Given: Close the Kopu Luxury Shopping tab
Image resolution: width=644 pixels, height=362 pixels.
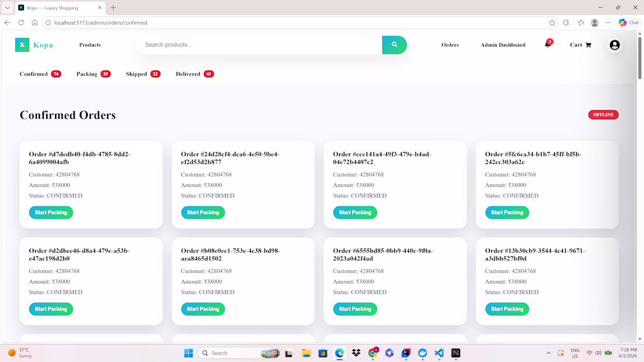Looking at the screenshot, I should point(100,8).
